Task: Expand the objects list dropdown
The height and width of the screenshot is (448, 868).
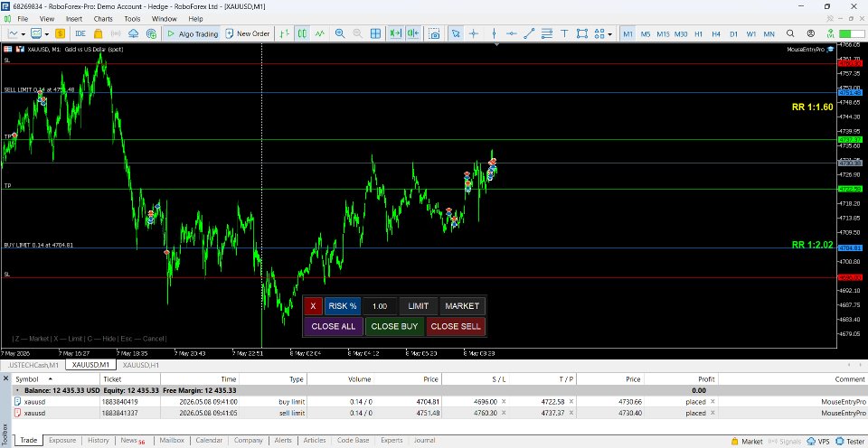Action: point(610,33)
